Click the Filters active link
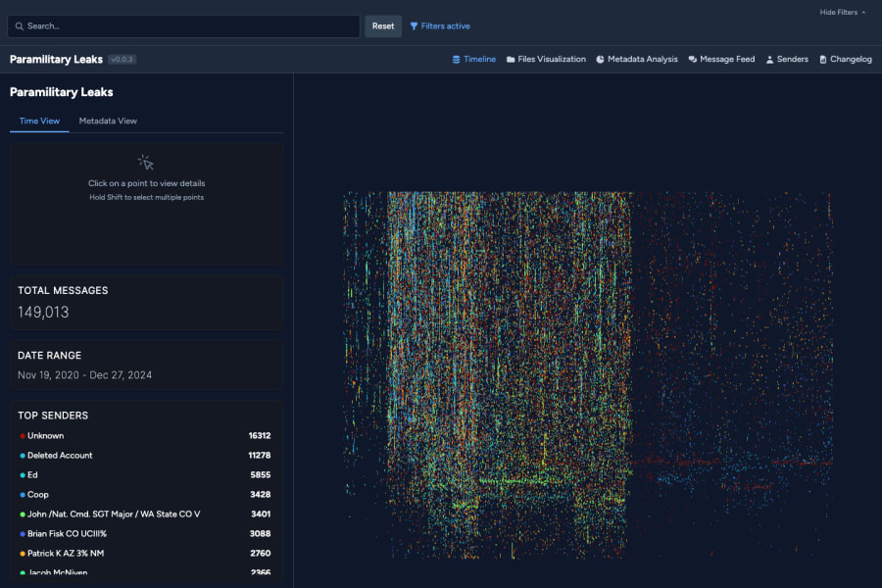Image resolution: width=882 pixels, height=588 pixels. pyautogui.click(x=440, y=25)
